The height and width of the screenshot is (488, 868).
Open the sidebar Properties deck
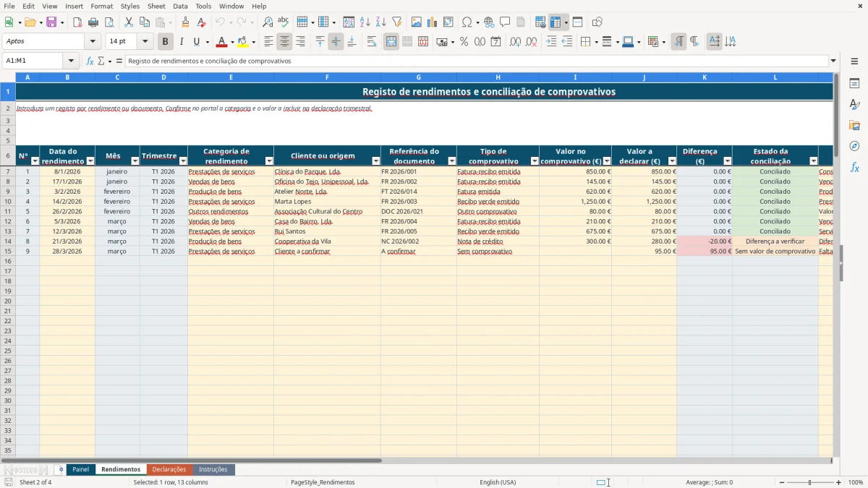point(854,84)
